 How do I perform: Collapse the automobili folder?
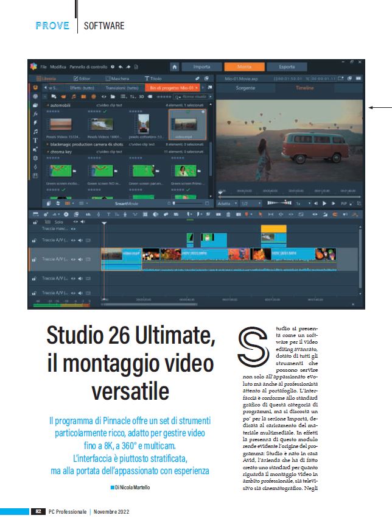pyautogui.click(x=47, y=105)
